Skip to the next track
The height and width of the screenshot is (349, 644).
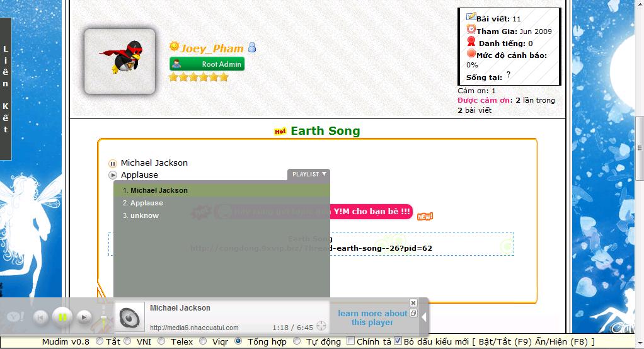click(x=84, y=318)
